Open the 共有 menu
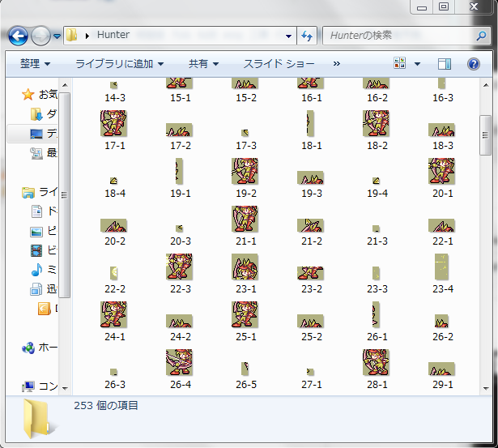498x448 pixels. (203, 64)
